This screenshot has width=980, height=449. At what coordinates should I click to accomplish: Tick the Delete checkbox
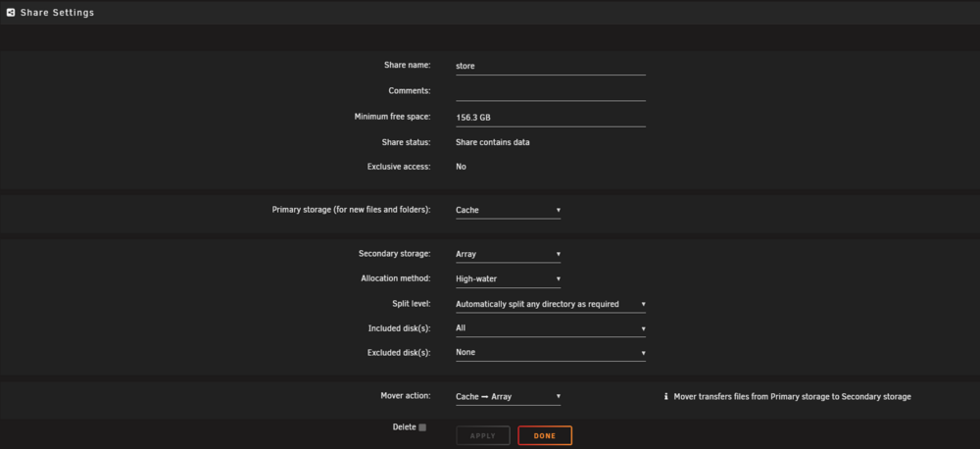coord(422,427)
